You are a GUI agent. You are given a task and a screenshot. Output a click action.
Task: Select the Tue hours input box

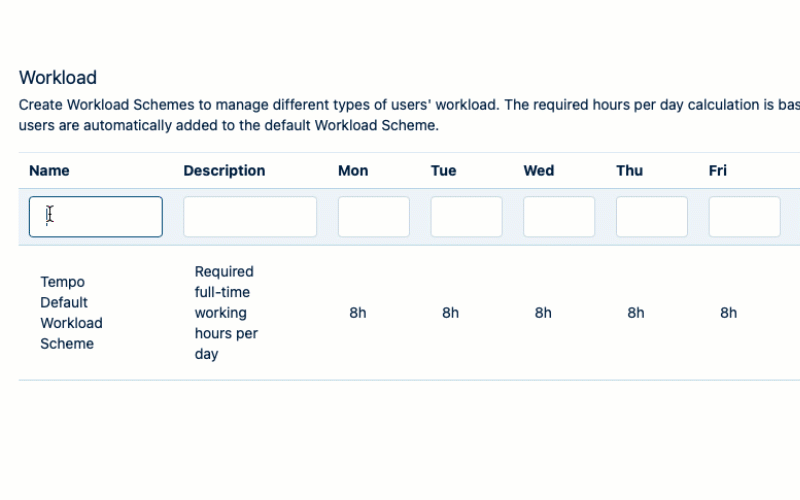click(466, 217)
